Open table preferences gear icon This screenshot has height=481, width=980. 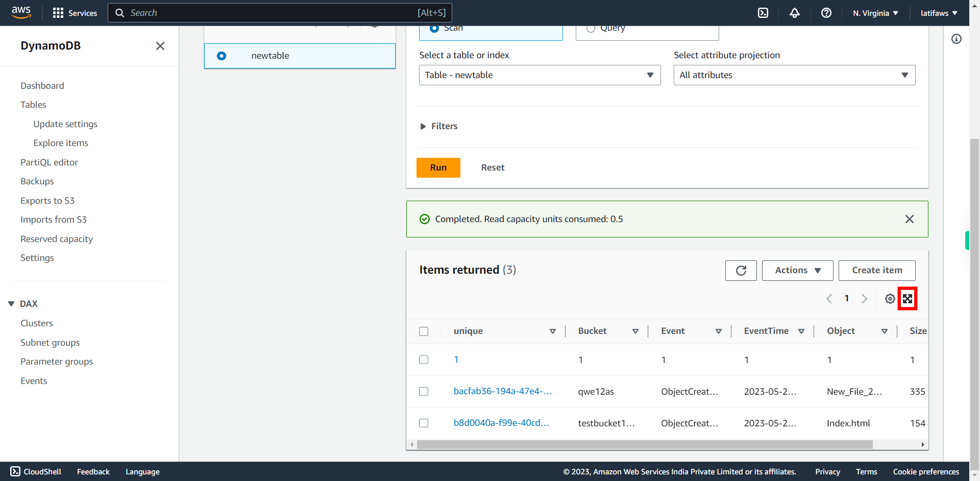(x=890, y=299)
